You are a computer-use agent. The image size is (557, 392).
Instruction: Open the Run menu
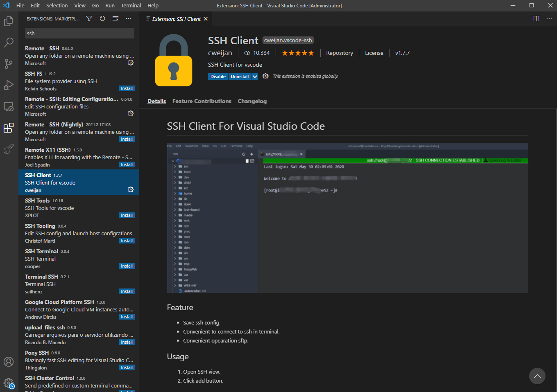(x=110, y=5)
